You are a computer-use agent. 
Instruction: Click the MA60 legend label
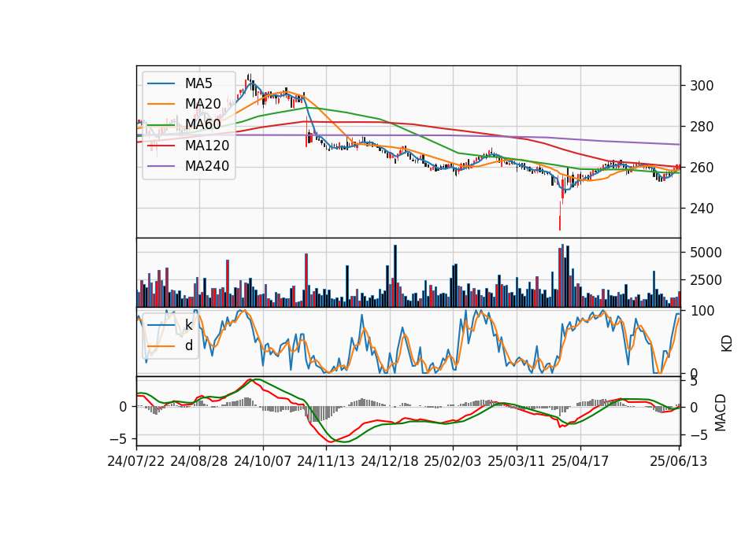tap(203, 124)
